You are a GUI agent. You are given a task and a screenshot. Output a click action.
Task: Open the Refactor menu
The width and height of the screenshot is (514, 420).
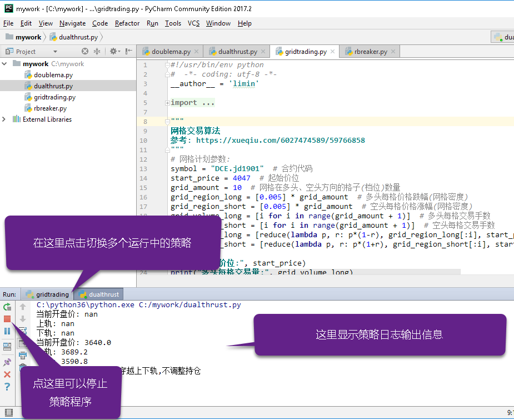pos(127,23)
